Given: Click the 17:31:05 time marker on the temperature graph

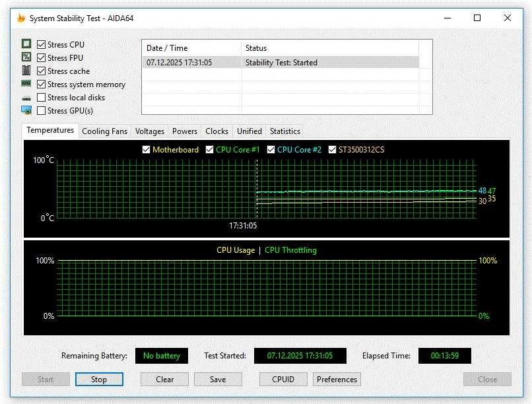Looking at the screenshot, I should (243, 226).
